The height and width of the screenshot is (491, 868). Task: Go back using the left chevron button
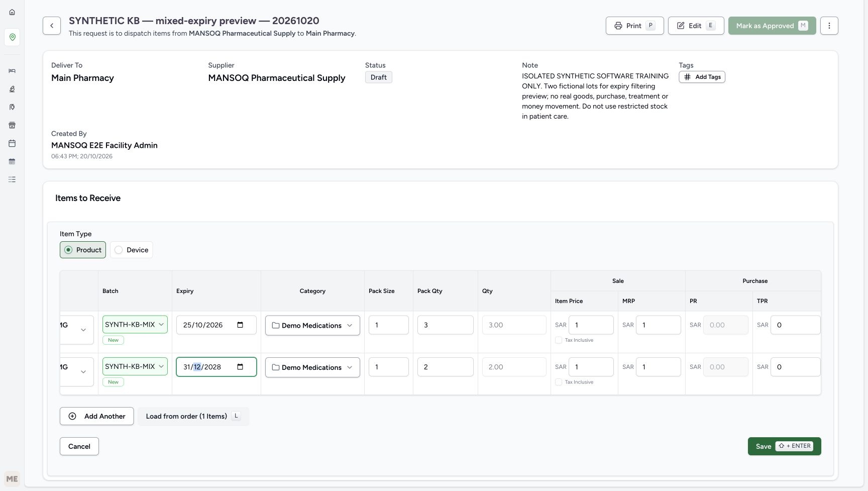[52, 26]
